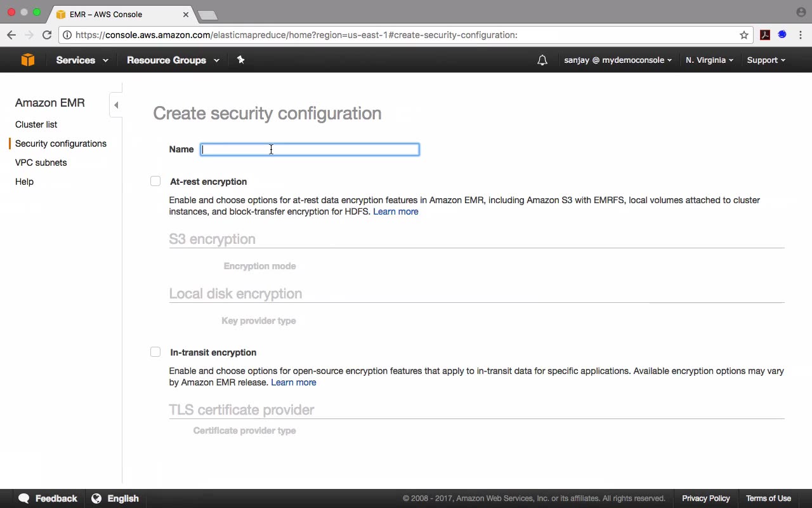Reload the page using refresh icon
Image resolution: width=812 pixels, height=508 pixels.
click(x=47, y=35)
